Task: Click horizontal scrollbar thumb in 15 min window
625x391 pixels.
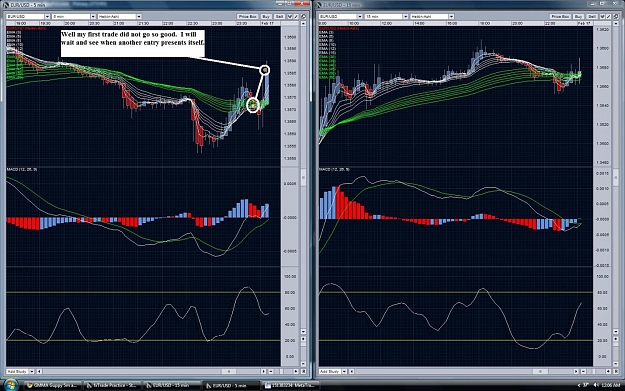Action: [x=540, y=371]
